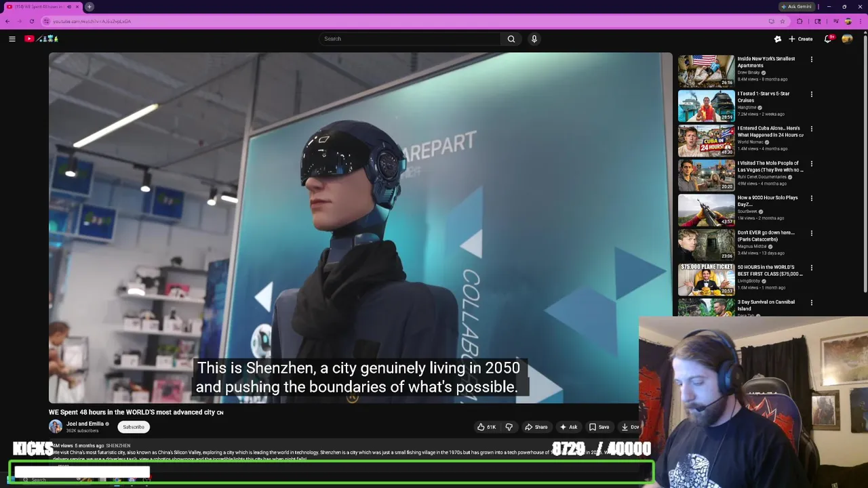868x488 pixels.
Task: Go to the YouTube home logo
Action: [x=41, y=39]
